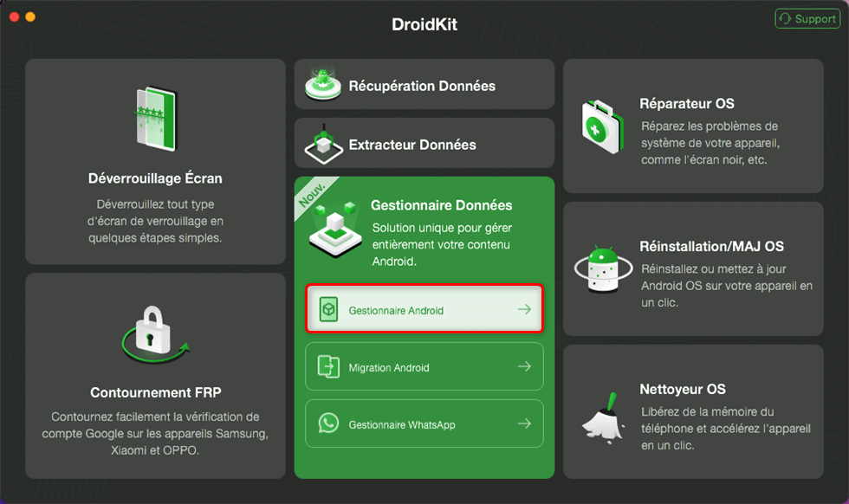Select the Récupération Données entry
The image size is (849, 504).
[x=424, y=84]
